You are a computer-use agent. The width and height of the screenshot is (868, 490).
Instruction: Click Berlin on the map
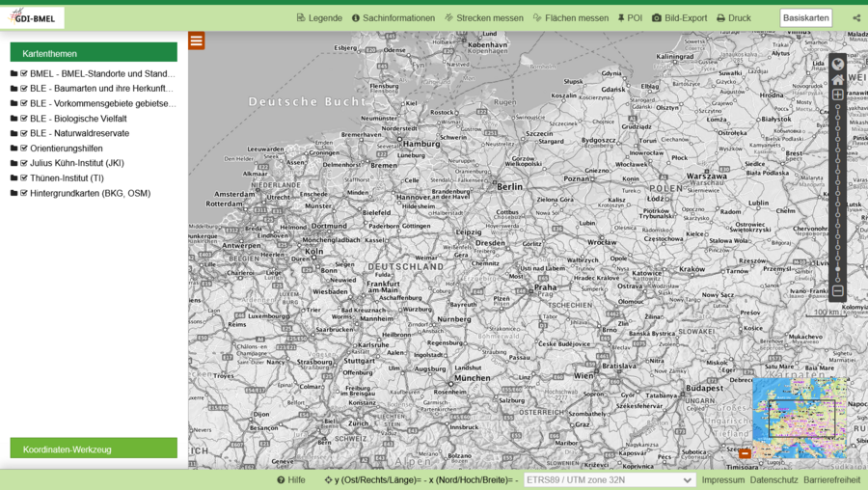(x=509, y=186)
